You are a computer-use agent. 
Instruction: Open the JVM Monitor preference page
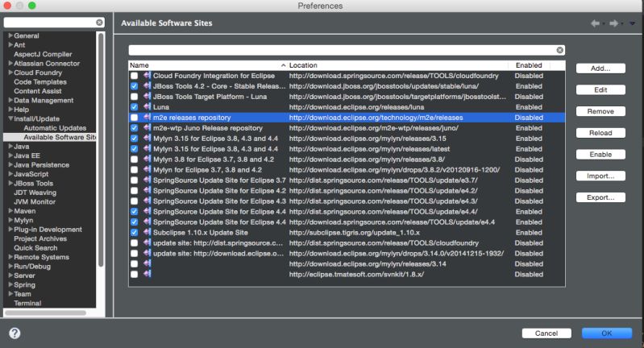tap(35, 201)
